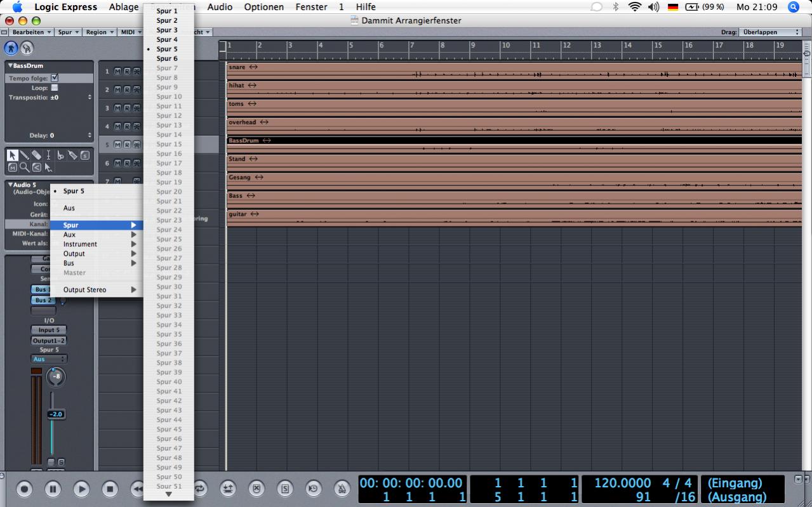Select the Glue tool in the toolbox
The height and width of the screenshot is (507, 812).
(73, 155)
